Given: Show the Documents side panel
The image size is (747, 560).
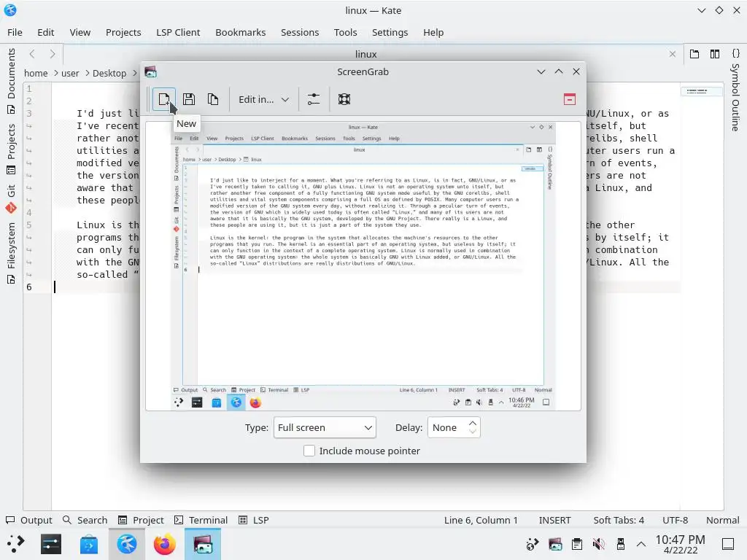Looking at the screenshot, I should (11, 81).
